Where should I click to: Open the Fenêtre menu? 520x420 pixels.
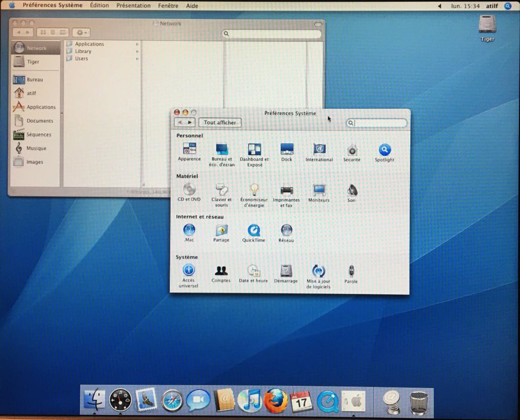click(168, 6)
